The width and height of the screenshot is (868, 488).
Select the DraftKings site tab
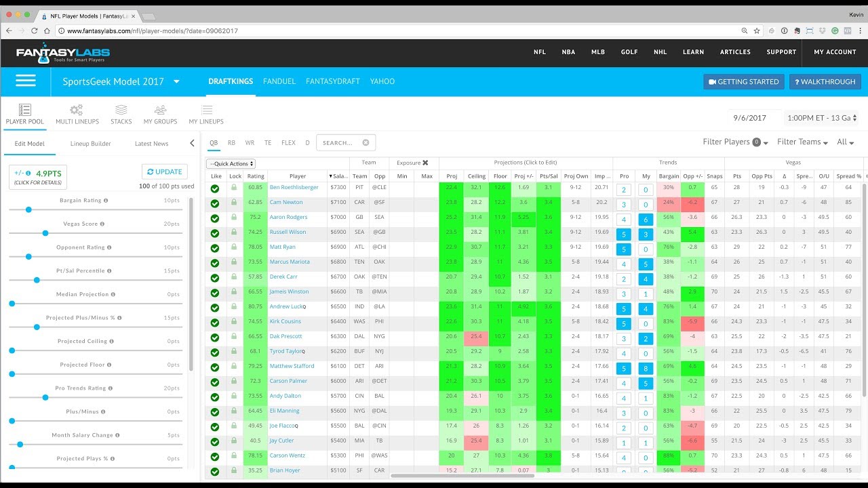coord(231,81)
